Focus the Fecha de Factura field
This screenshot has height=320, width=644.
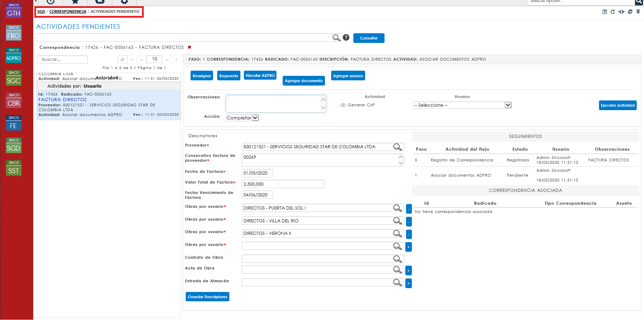pos(257,173)
